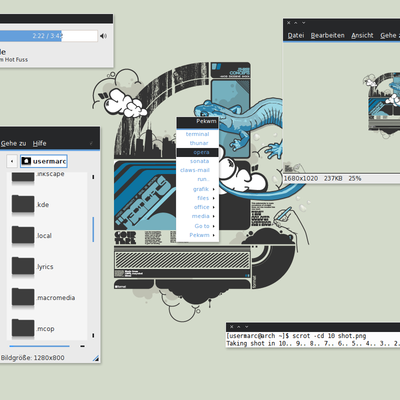Click the zoom slider below the file list
The height and width of the screenshot is (400, 400).
[x=39, y=346]
